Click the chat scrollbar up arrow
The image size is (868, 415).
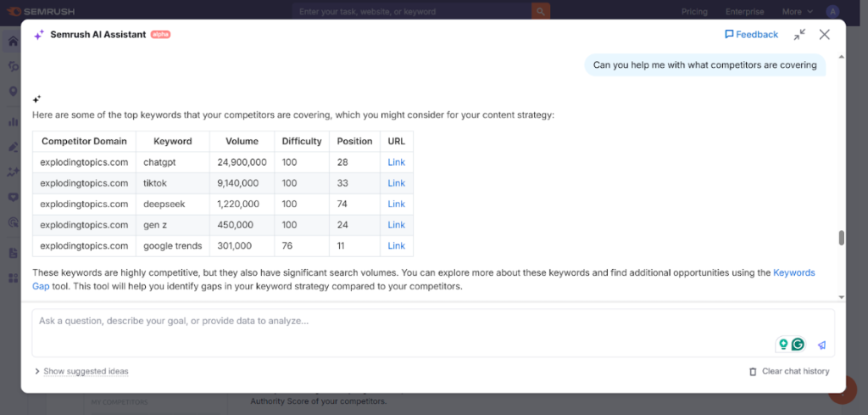[x=842, y=57]
